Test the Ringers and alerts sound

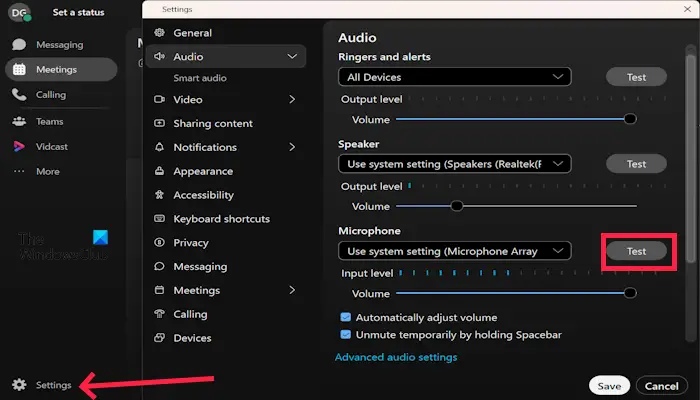pos(636,77)
